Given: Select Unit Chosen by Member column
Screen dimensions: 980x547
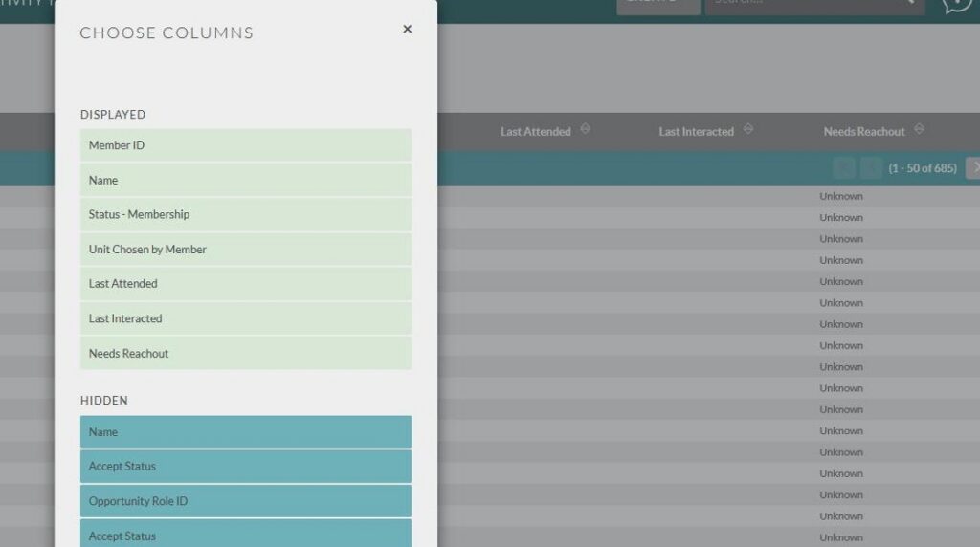Looking at the screenshot, I should pos(246,250).
